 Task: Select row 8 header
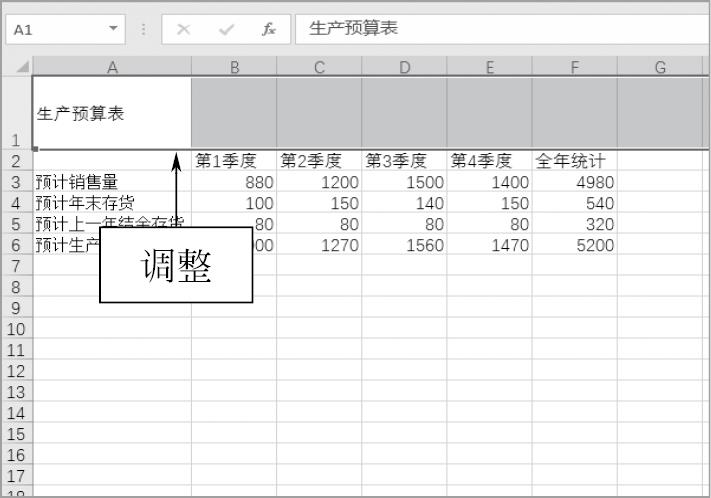(x=17, y=287)
